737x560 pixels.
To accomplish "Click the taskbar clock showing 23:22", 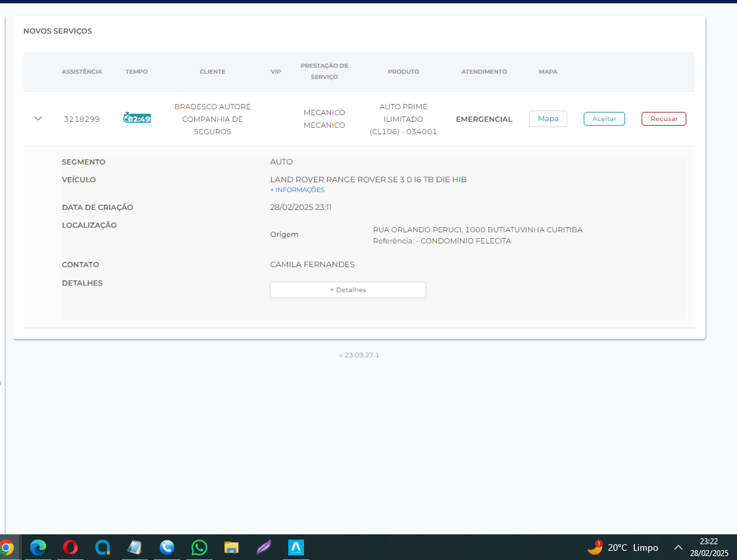I will (x=709, y=547).
